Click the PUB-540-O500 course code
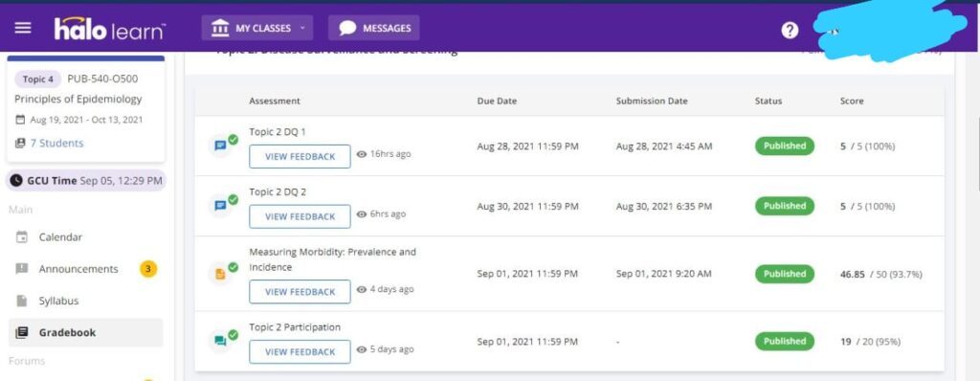Image resolution: width=980 pixels, height=381 pixels. (x=102, y=78)
